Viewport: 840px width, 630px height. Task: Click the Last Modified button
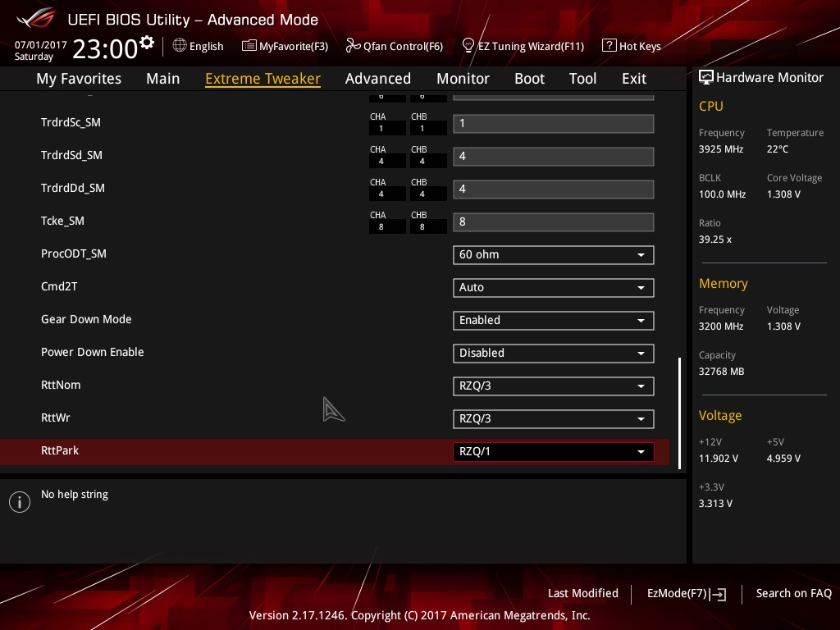tap(583, 594)
